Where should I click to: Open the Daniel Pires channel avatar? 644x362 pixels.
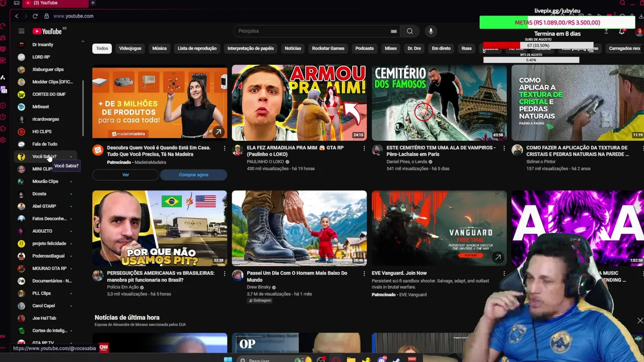(x=377, y=150)
